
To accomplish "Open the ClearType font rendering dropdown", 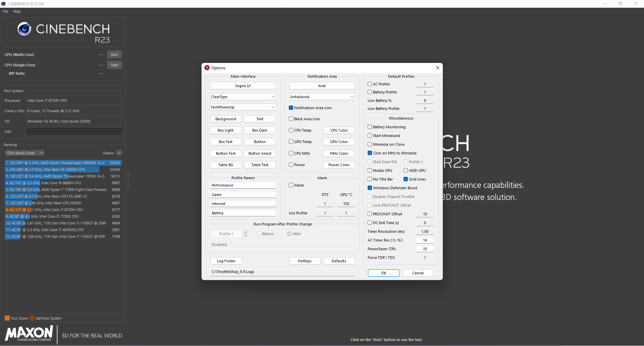I will click(243, 97).
